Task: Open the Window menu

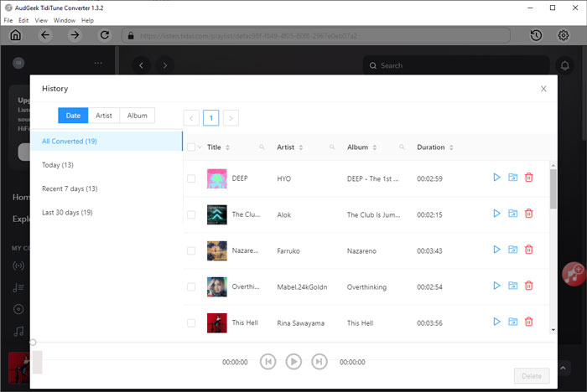Action: (x=65, y=20)
